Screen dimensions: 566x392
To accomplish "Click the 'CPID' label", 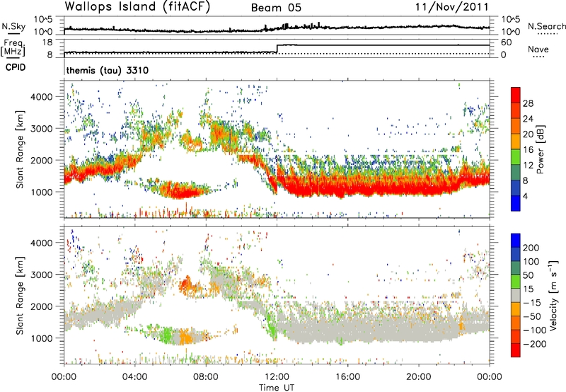I will coord(16,67).
